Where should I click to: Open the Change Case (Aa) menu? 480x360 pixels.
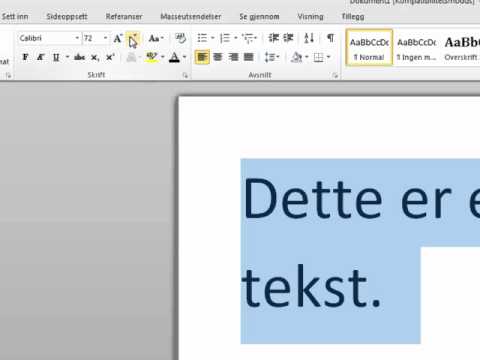(156, 38)
